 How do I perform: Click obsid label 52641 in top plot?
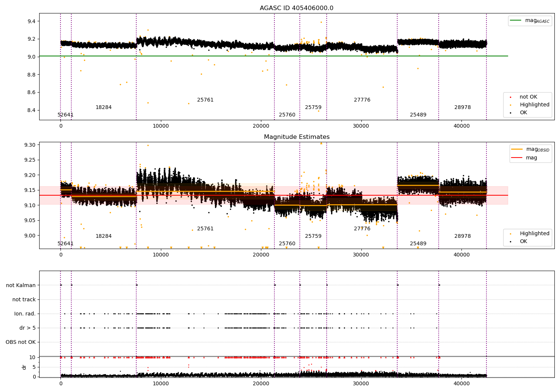coord(65,115)
